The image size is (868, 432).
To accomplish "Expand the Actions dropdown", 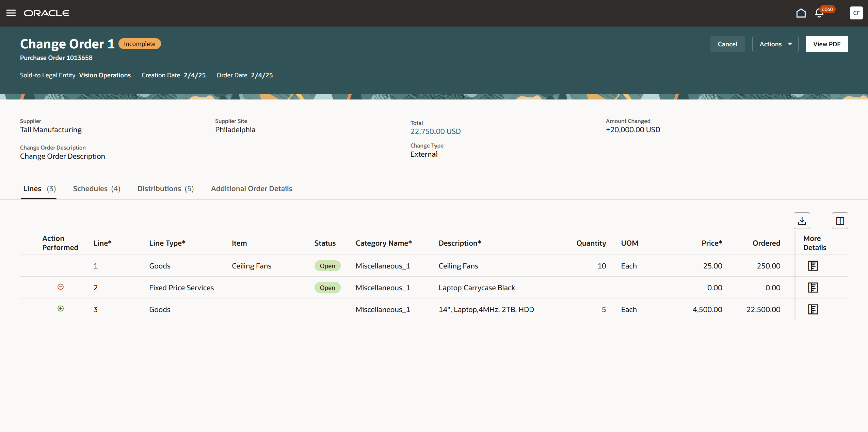I will click(775, 44).
